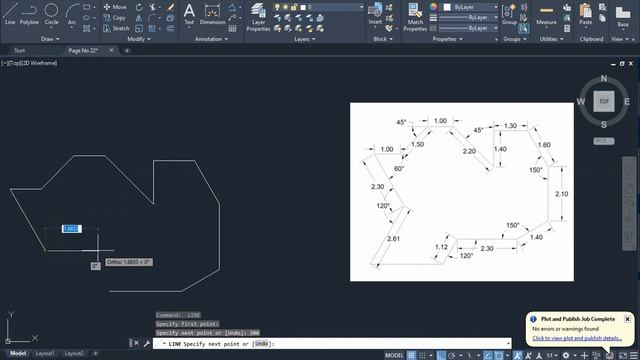Toggle object snap in status bar
Screen dimensions: 640x360
point(499,356)
